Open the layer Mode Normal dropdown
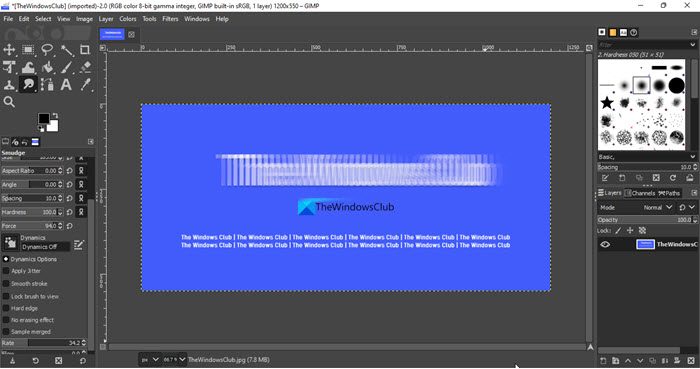The height and width of the screenshot is (369, 700). click(658, 207)
